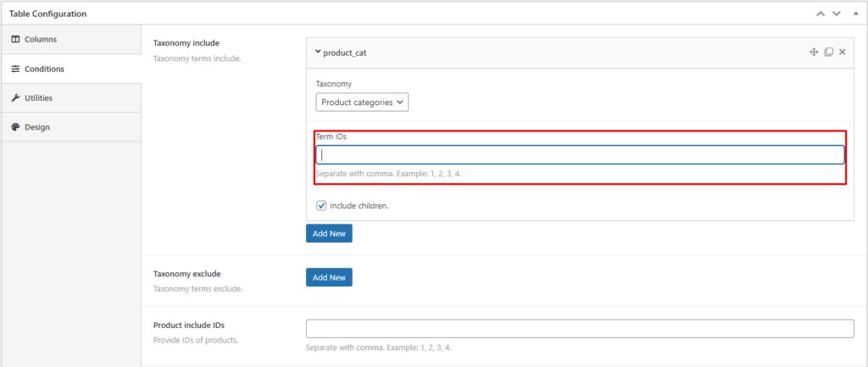Screen dimensions: 868x367
Task: Click the palette icon beside Design
Action: click(15, 127)
